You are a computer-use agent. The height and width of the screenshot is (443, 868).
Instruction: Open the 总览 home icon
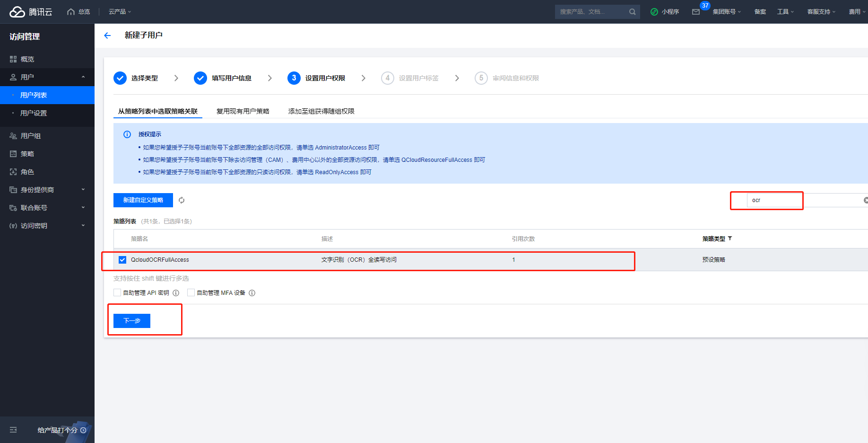click(x=71, y=12)
